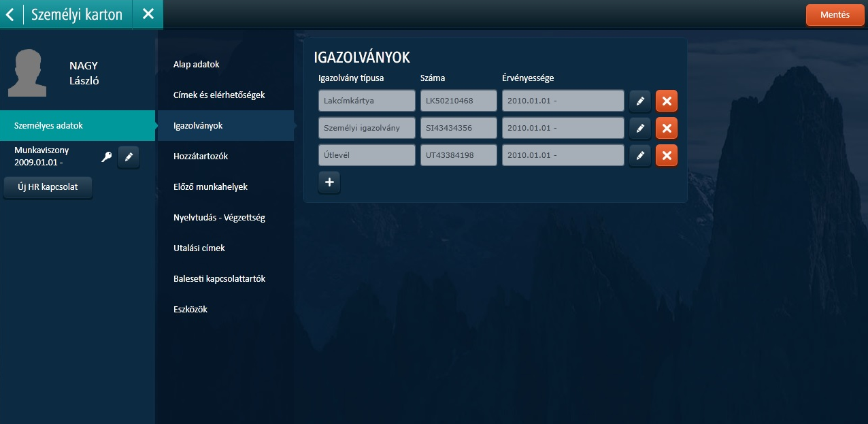Click the Új HR kapcsolat button
This screenshot has width=868, height=424.
pos(48,188)
